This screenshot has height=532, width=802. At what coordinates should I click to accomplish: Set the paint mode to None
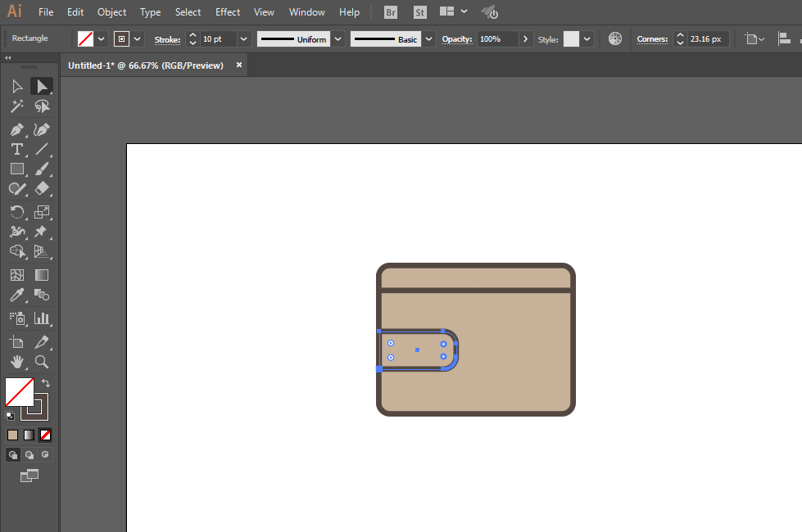click(46, 435)
